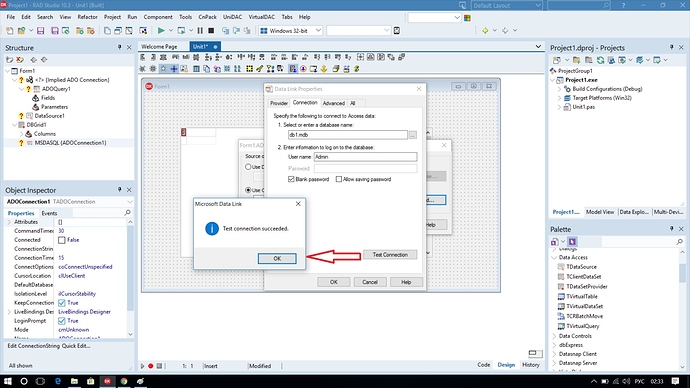Screen dimensions: 690x388
Task: Click the User name input field containing Admin
Action: point(365,157)
